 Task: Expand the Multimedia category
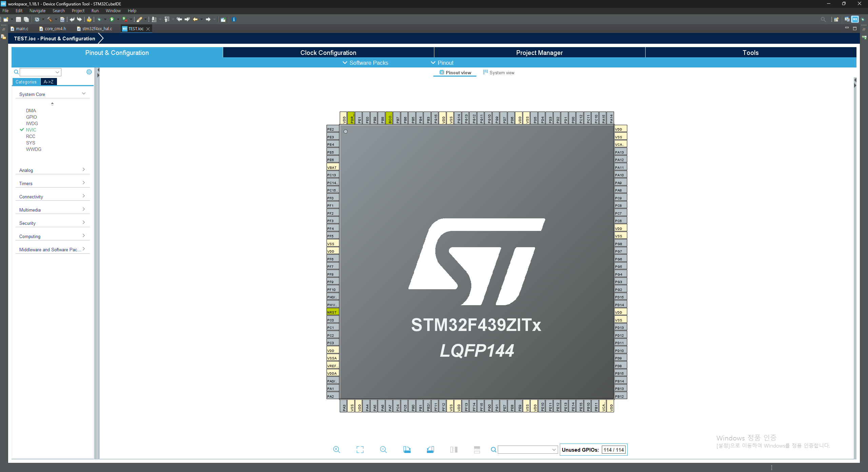84,209
